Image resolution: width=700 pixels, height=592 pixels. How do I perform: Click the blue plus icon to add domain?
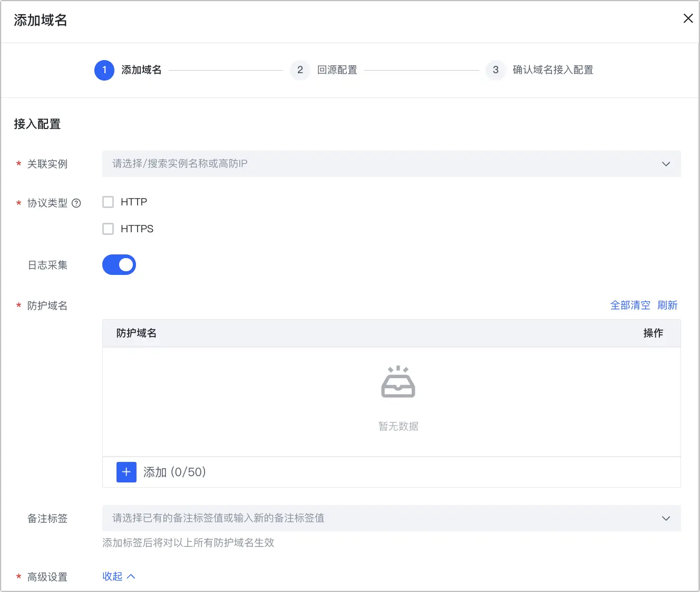(x=127, y=472)
